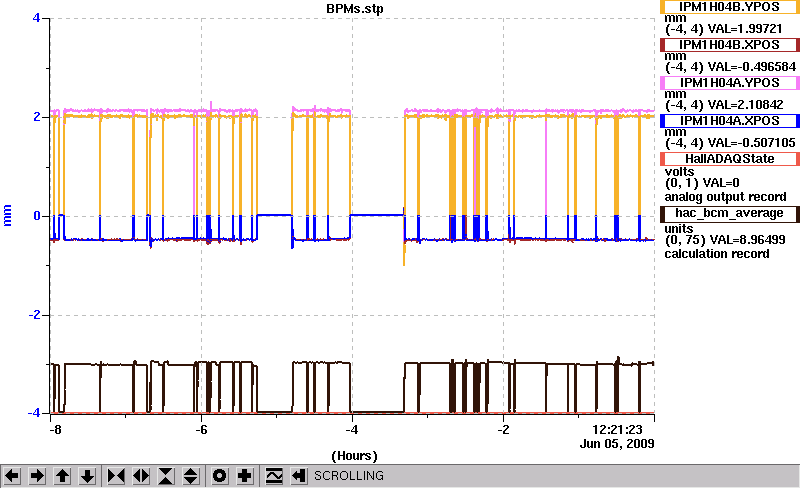The height and width of the screenshot is (488, 800).
Task: Select the IPM1H04B.XPOS curve legend entry
Action: pos(730,45)
